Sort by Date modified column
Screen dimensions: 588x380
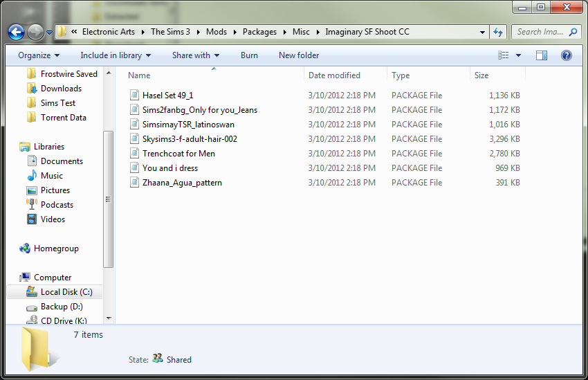[x=334, y=75]
